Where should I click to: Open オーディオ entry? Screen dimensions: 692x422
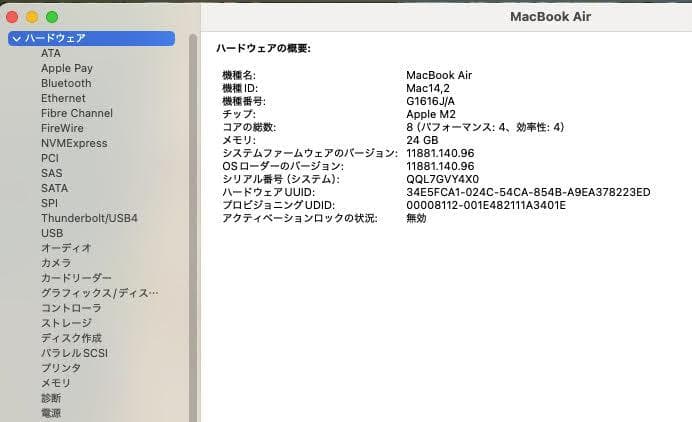pyautogui.click(x=66, y=248)
